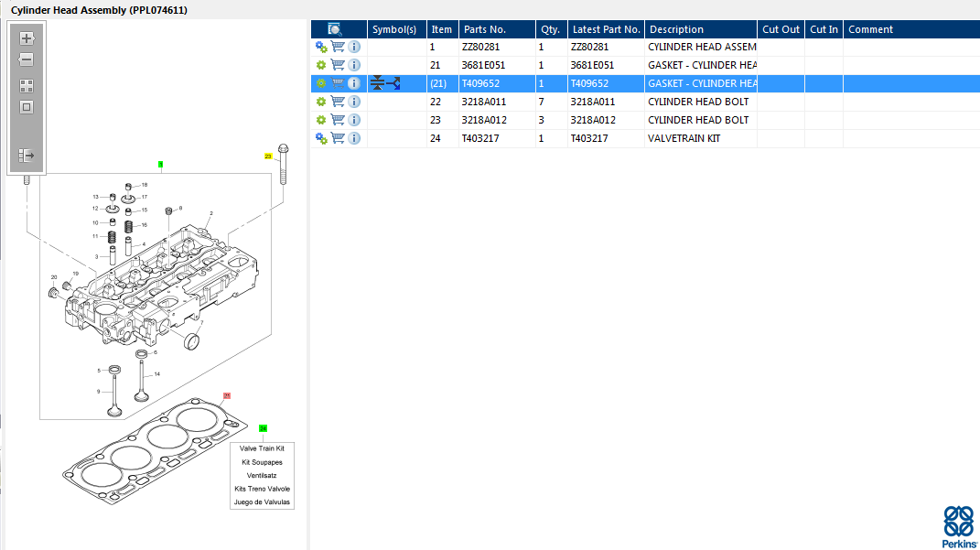Click the Perkins logo

click(958, 525)
